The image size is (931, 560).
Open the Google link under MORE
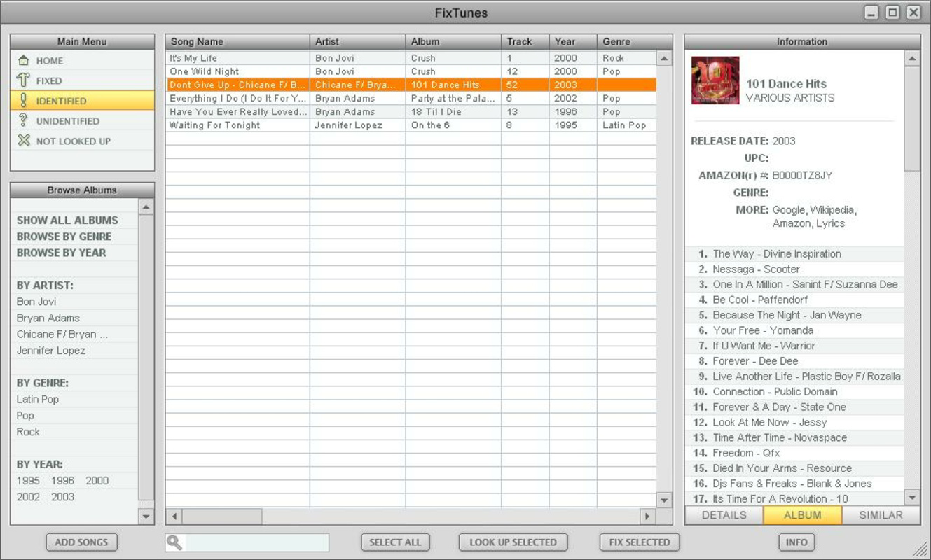coord(789,210)
